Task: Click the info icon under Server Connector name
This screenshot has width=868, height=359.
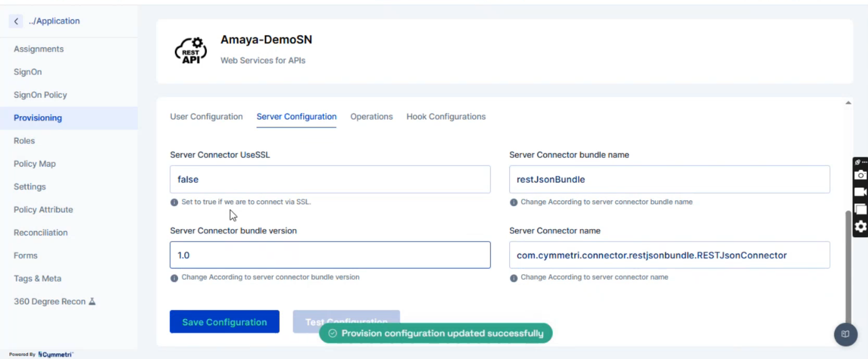Action: 514,278
